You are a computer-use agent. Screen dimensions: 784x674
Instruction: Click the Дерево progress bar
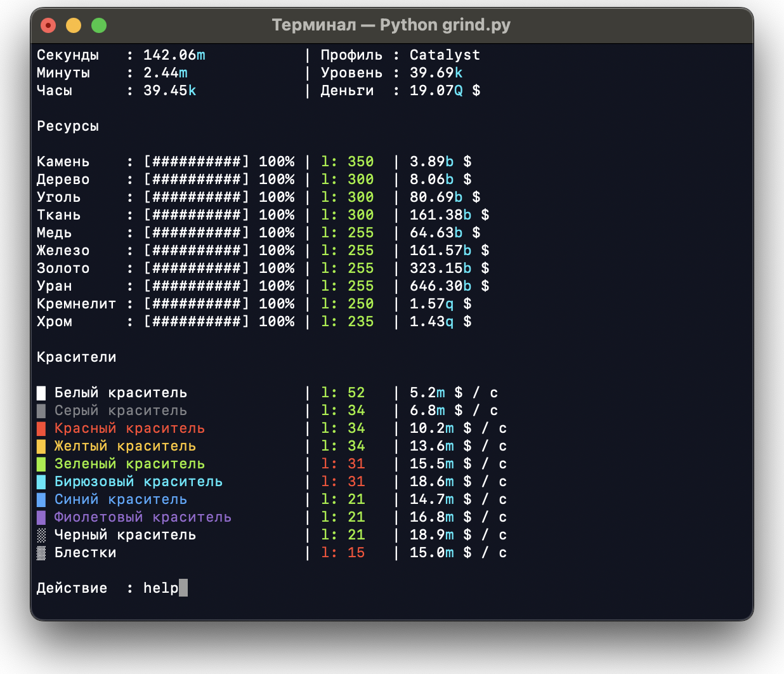(x=197, y=180)
